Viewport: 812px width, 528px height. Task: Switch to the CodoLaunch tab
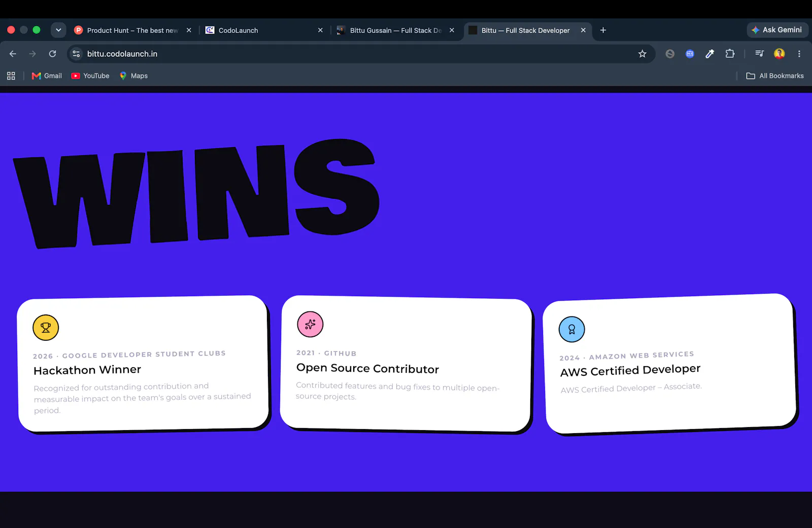264,30
